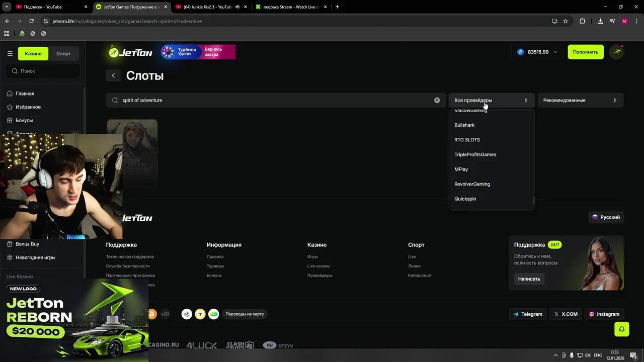Click the +20 more payment methods badge

pyautogui.click(x=165, y=314)
